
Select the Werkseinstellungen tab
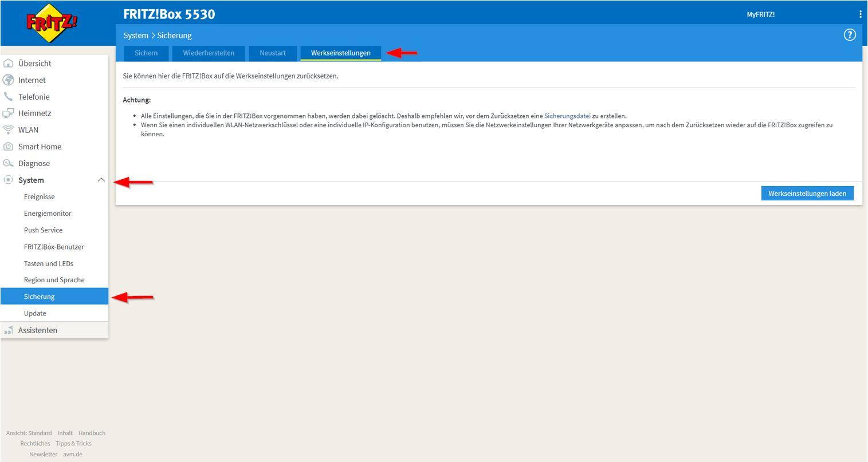(341, 53)
